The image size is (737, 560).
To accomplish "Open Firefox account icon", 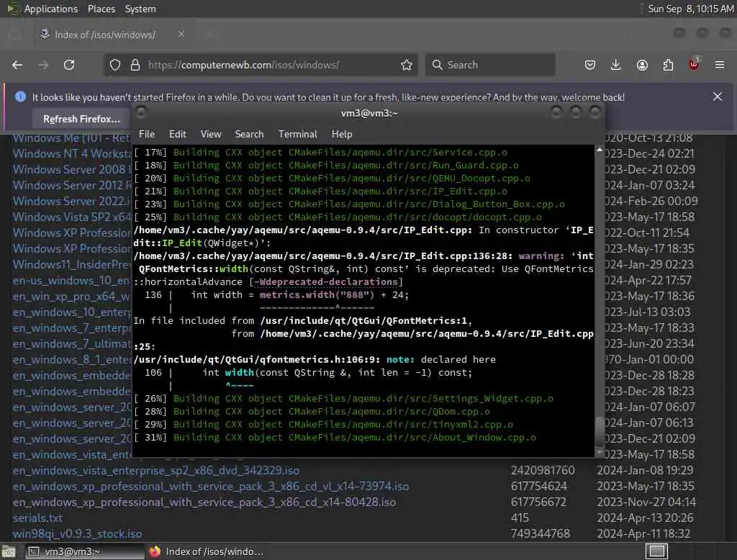I will 642,65.
